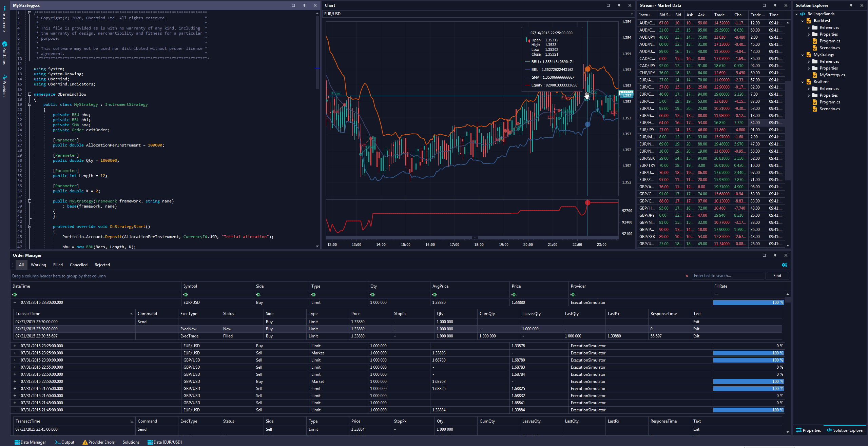This screenshot has height=448, width=868.
Task: Pin the Chart panel
Action: (619, 5)
